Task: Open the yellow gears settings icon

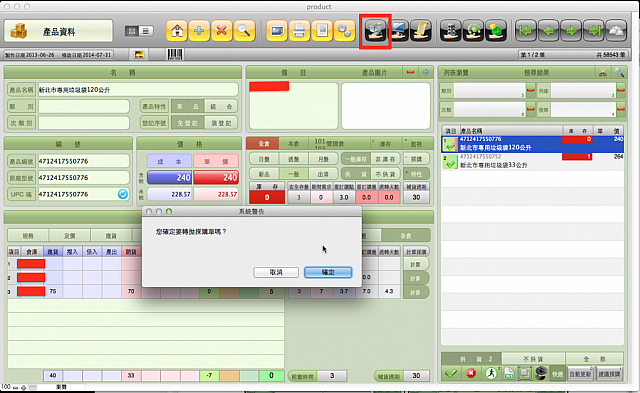Action: tap(344, 31)
